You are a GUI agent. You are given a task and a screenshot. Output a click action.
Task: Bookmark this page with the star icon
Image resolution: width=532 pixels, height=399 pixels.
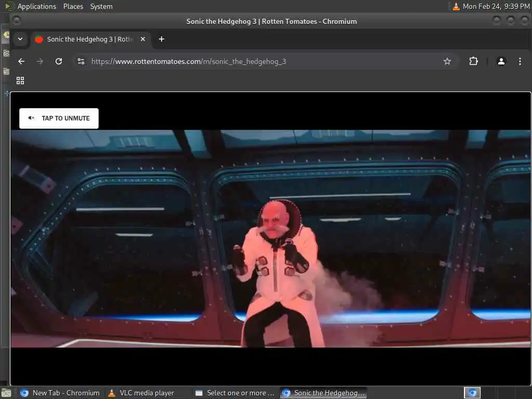447,61
